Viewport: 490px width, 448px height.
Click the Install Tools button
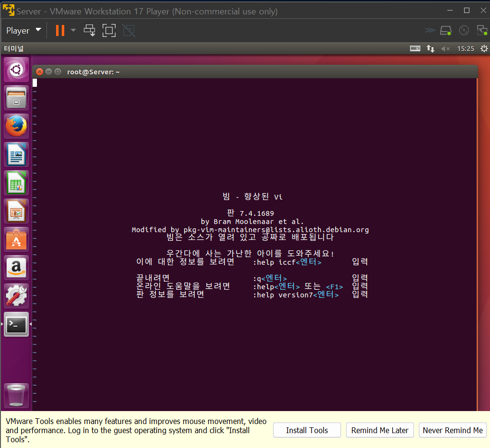(307, 430)
